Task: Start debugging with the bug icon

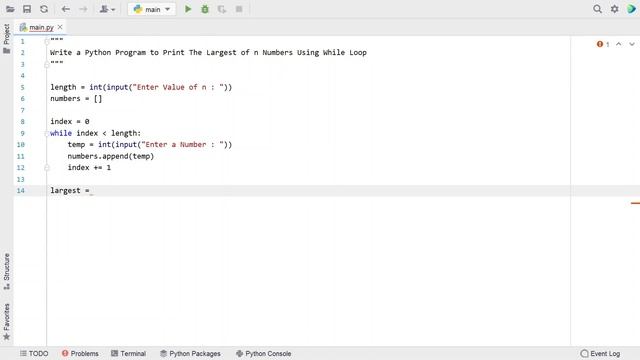Action: click(205, 9)
